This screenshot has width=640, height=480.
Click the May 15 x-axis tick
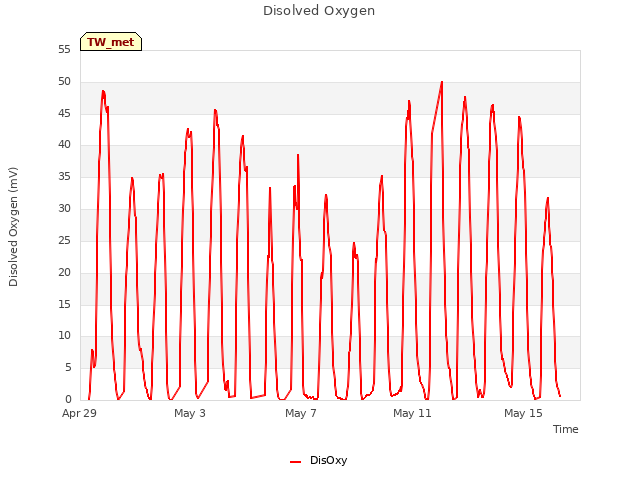(x=523, y=413)
